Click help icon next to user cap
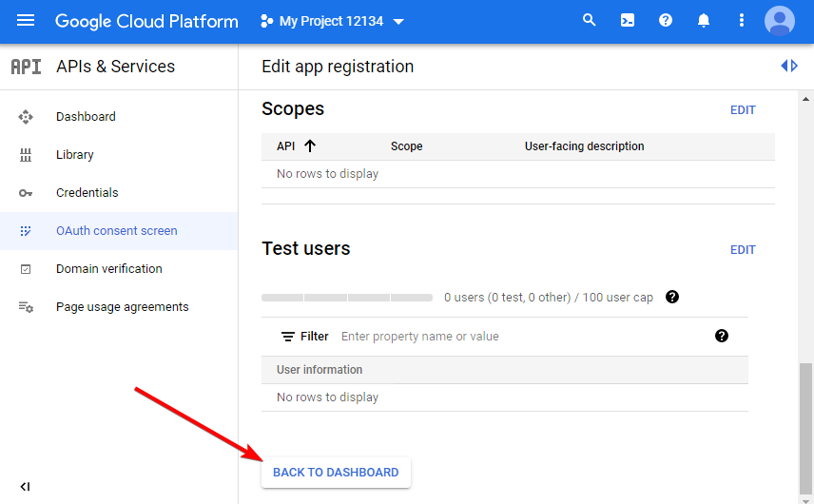This screenshot has height=504, width=814. 672,297
